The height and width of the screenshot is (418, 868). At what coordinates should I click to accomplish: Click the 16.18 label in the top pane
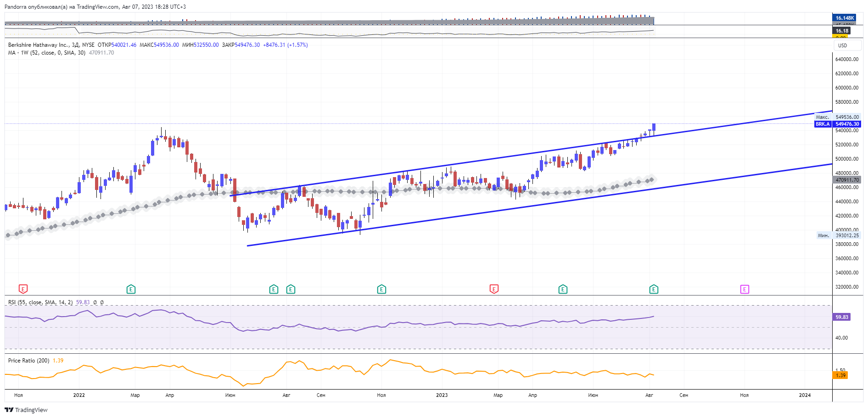(x=842, y=31)
